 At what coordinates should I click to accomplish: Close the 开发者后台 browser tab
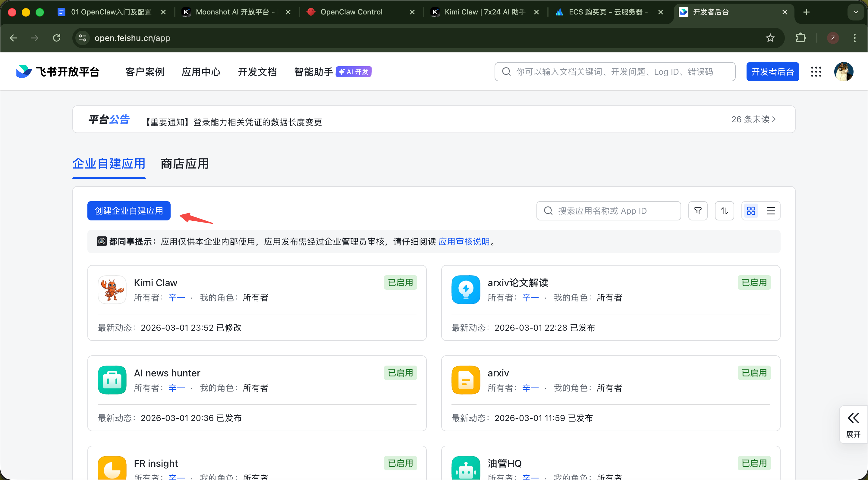[785, 12]
